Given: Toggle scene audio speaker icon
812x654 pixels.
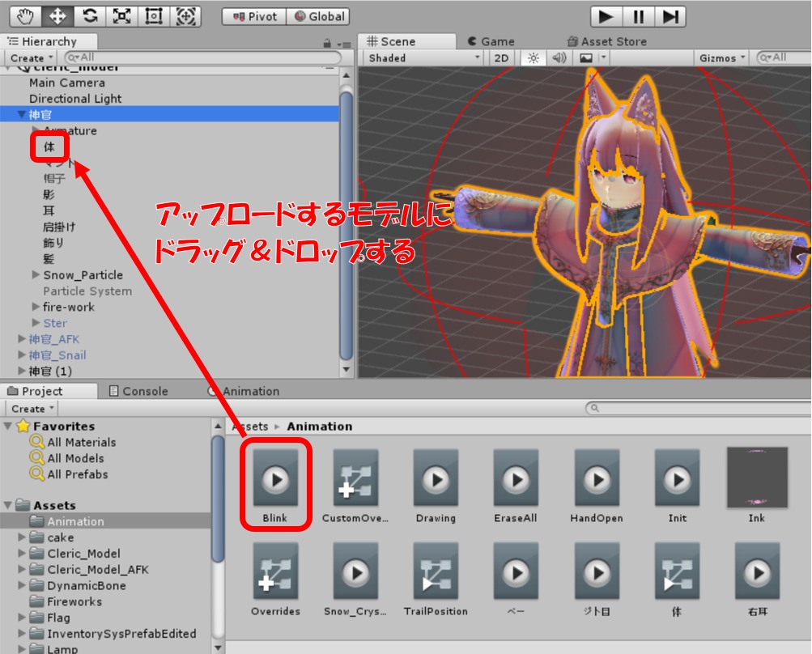Looking at the screenshot, I should click(x=559, y=58).
